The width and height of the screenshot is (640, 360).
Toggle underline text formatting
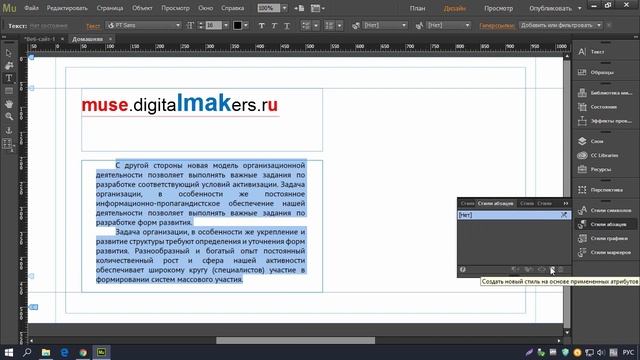(287, 25)
